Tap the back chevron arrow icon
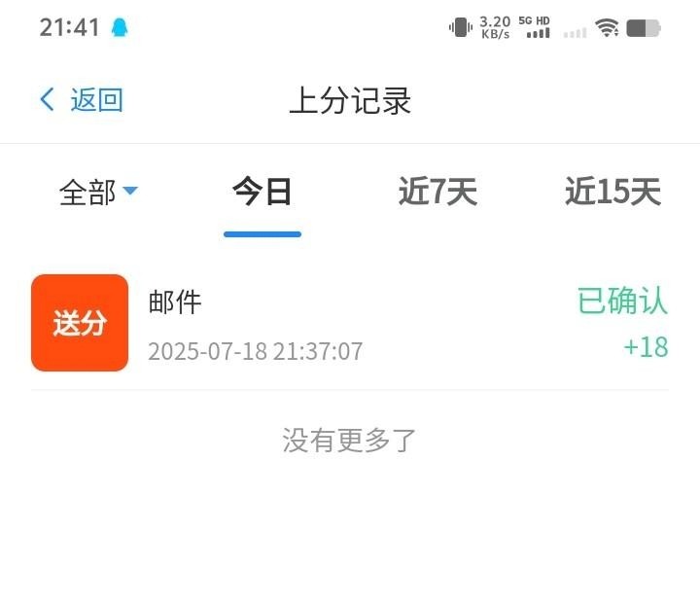This screenshot has width=700, height=602. (47, 99)
